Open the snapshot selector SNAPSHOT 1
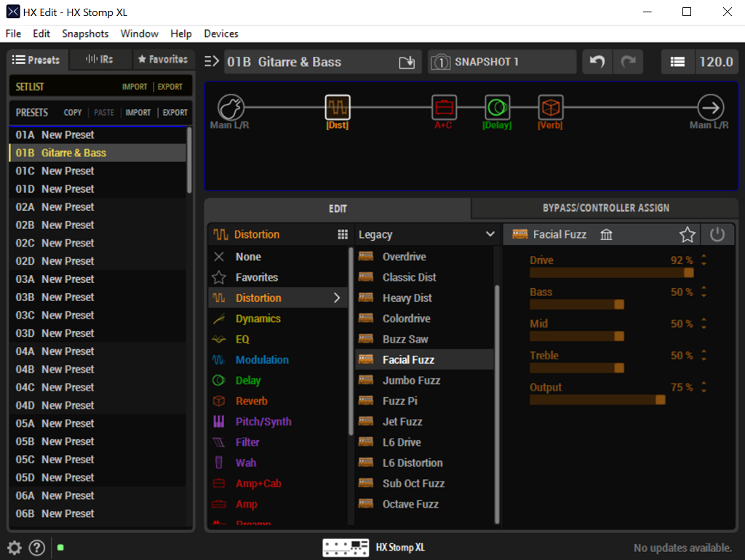The image size is (745, 560). [x=502, y=62]
